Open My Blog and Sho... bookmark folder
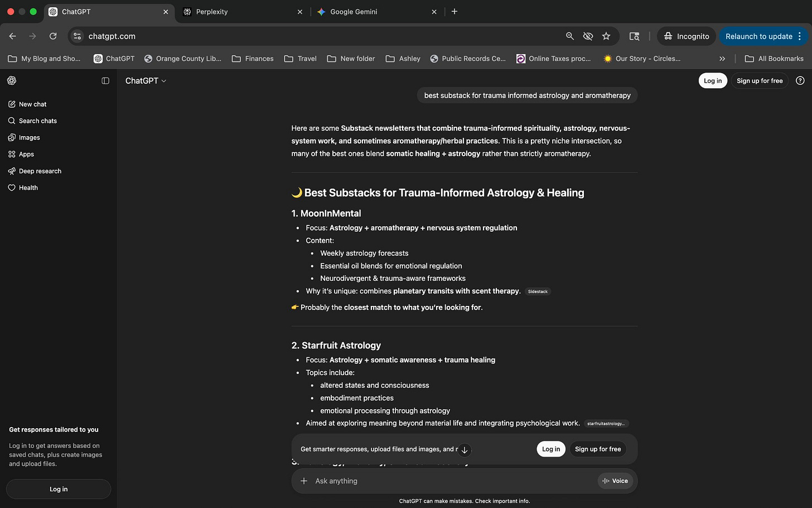Screen dimensions: 812x508 44,59
